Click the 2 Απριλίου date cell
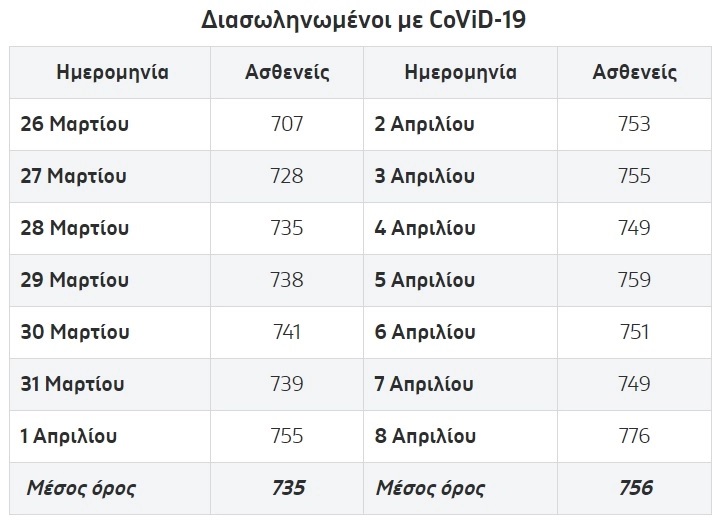 424,124
